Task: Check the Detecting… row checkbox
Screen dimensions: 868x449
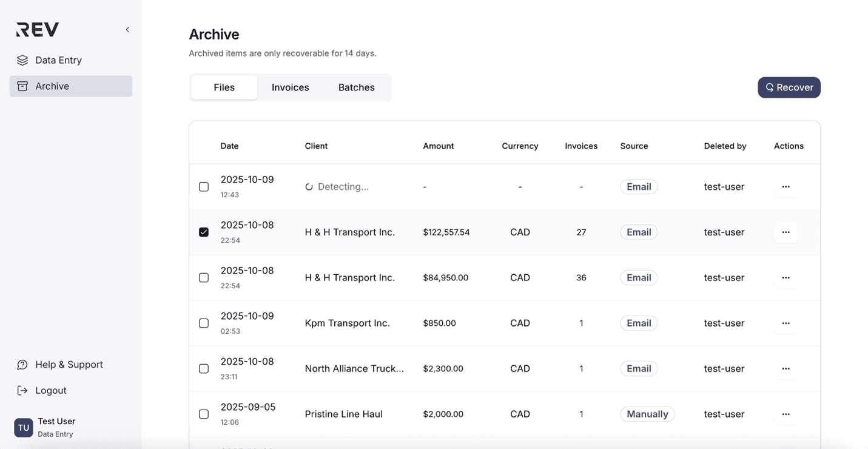Action: [x=204, y=187]
